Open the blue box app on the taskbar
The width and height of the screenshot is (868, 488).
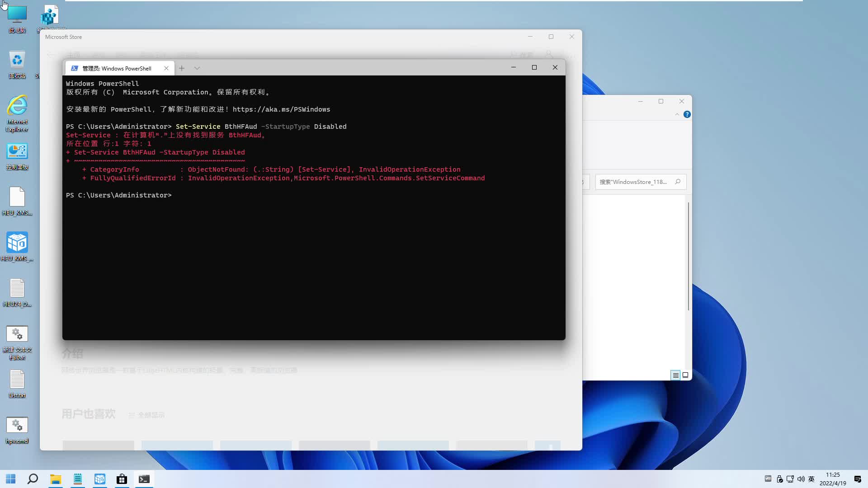99,479
